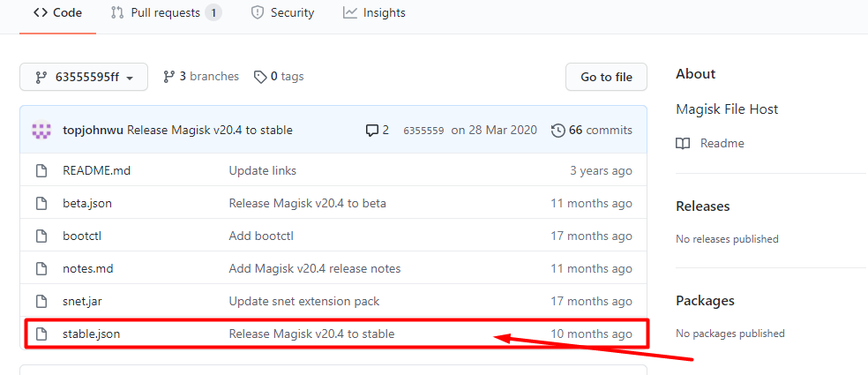Open the Releases section heading link
868x375 pixels.
pyautogui.click(x=702, y=206)
